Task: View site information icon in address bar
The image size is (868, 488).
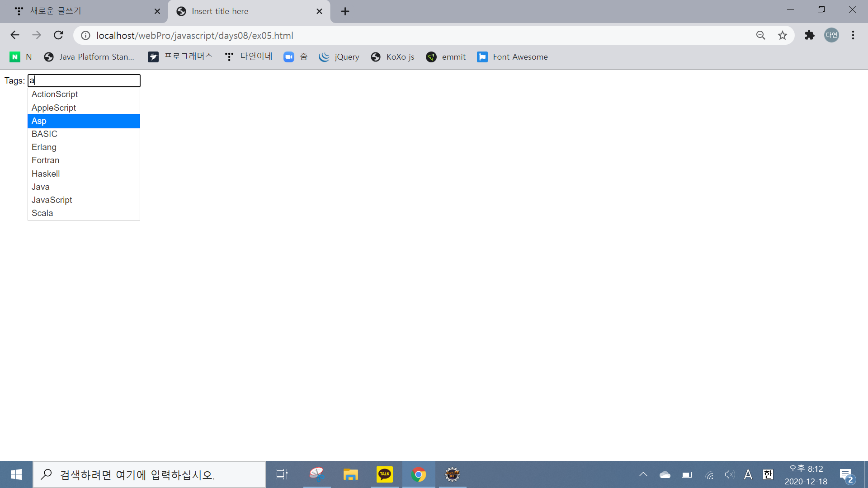Action: (85, 35)
